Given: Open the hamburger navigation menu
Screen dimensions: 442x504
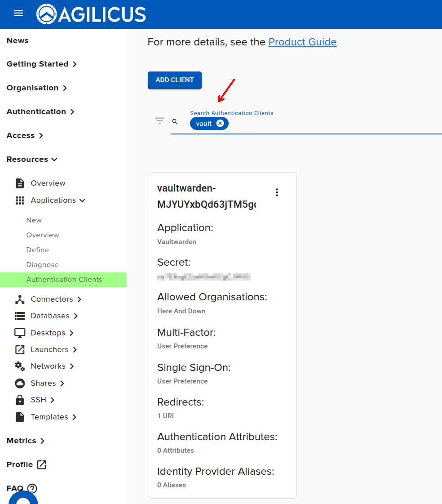Looking at the screenshot, I should pyautogui.click(x=18, y=13).
